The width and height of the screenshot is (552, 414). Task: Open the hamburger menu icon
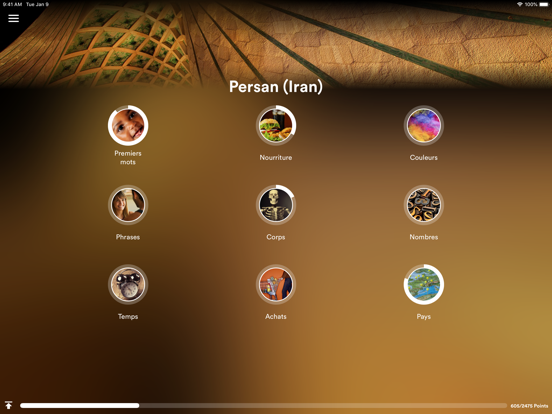[13, 18]
